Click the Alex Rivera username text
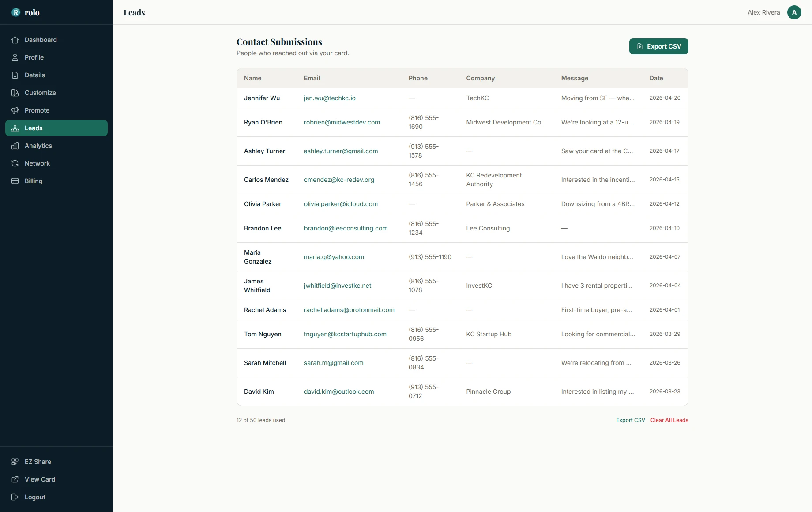 (763, 12)
